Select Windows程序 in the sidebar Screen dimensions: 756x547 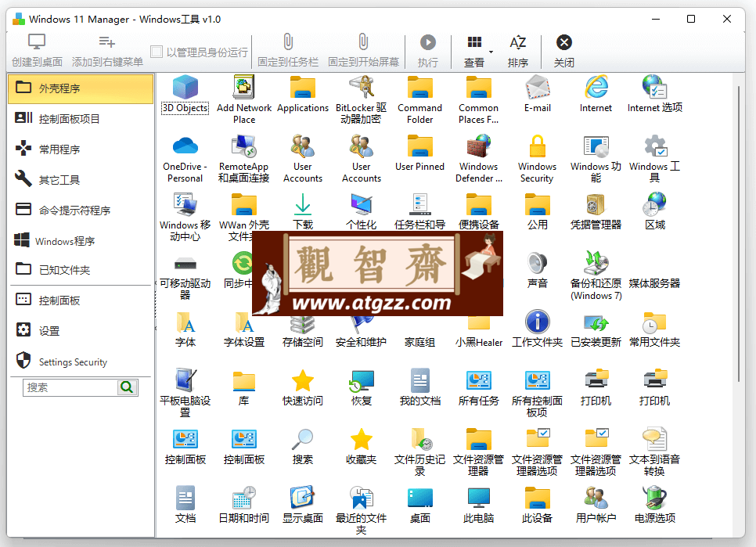tap(81, 240)
